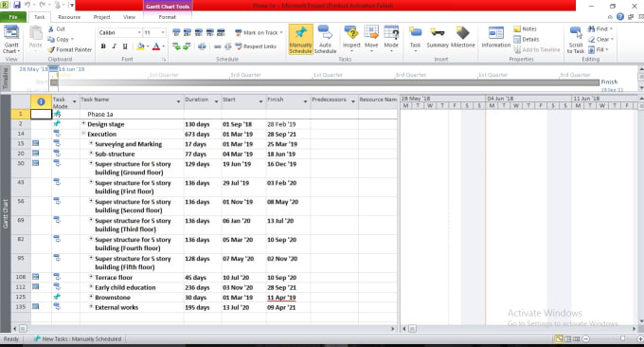
Task: Expand the Design stage summary task
Action: 83,123
